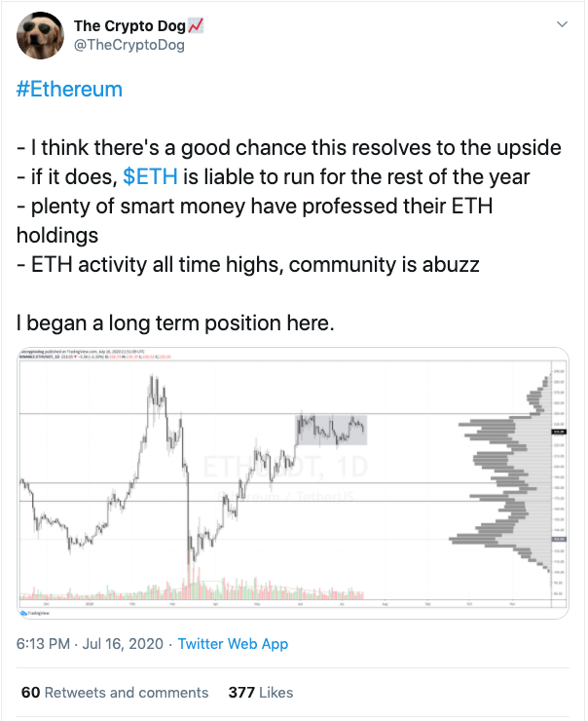Open The Crypto Dog display name profile
The image size is (588, 721).
(x=129, y=25)
